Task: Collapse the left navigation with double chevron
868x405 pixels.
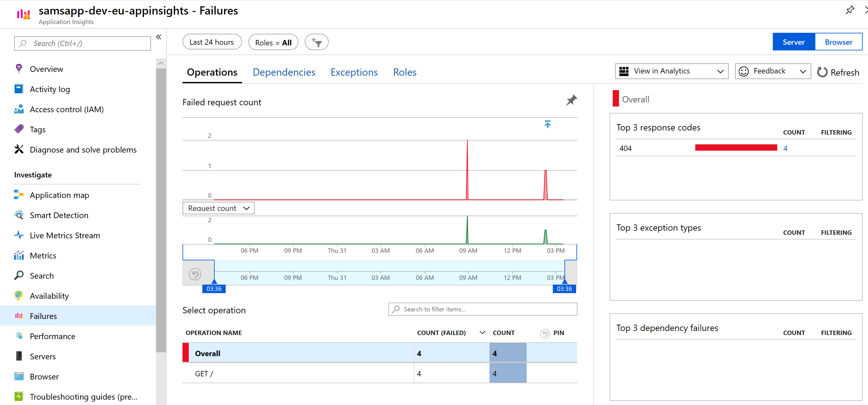Action: (159, 37)
